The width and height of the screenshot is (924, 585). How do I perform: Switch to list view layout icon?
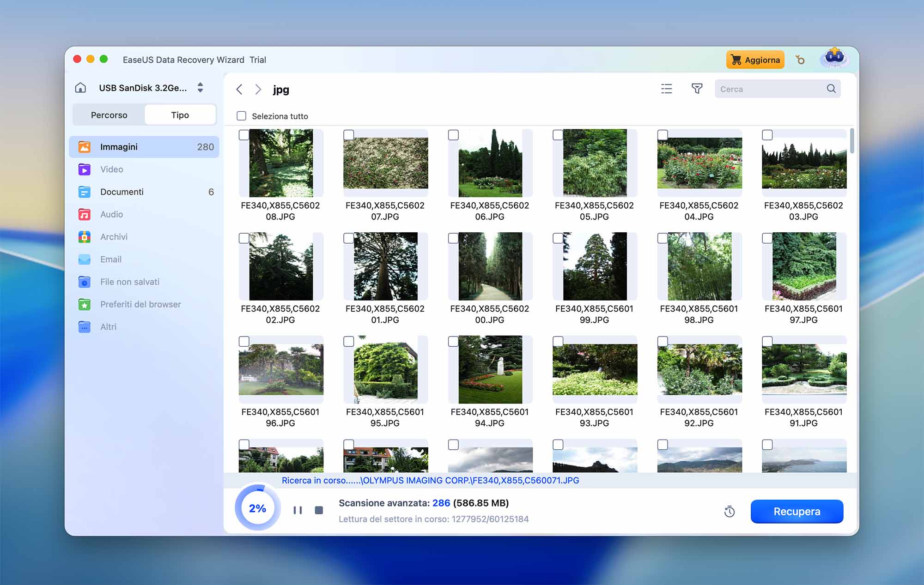[x=666, y=89]
